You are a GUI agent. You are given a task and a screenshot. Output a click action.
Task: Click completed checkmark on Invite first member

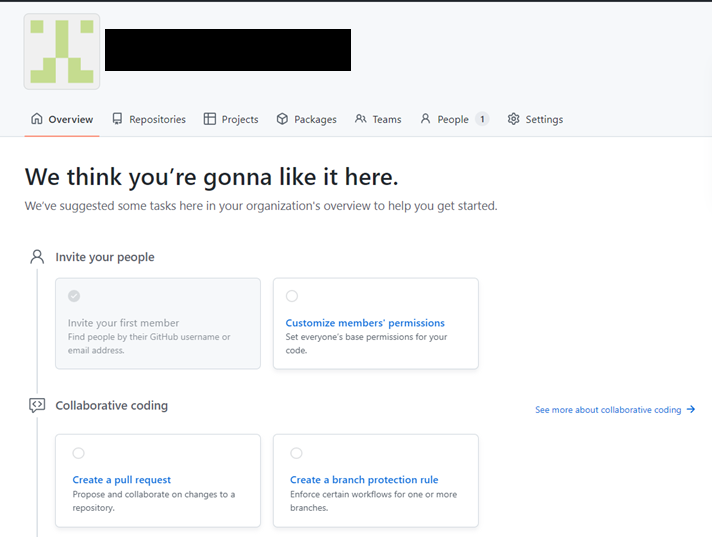[x=74, y=296]
